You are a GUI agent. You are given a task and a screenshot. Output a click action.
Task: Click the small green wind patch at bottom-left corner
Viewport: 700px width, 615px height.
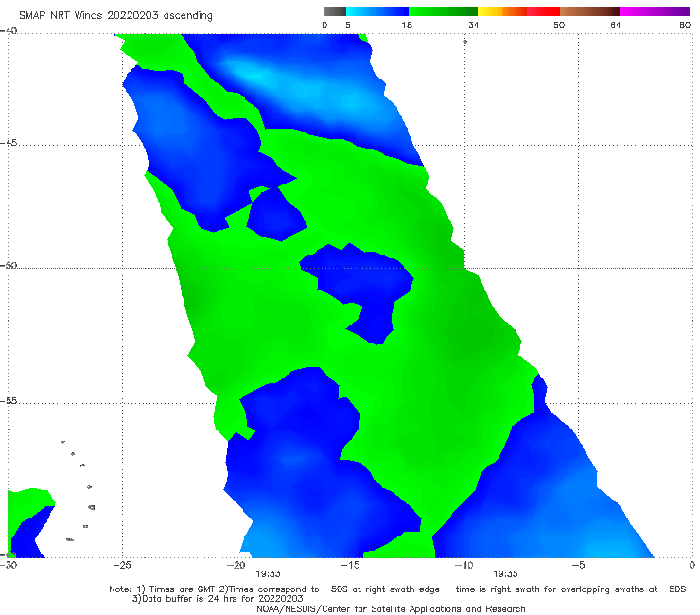tap(30, 503)
